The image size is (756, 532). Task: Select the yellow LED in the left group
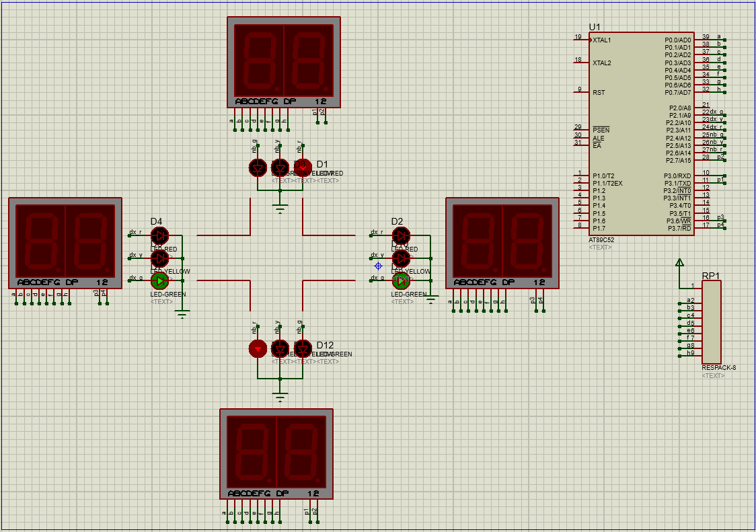click(x=159, y=258)
